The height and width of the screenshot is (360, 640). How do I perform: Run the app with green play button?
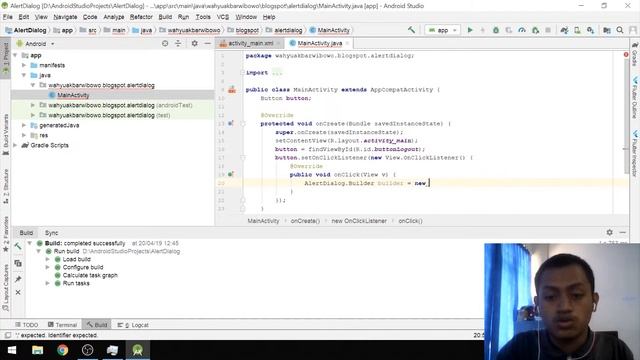tap(470, 30)
